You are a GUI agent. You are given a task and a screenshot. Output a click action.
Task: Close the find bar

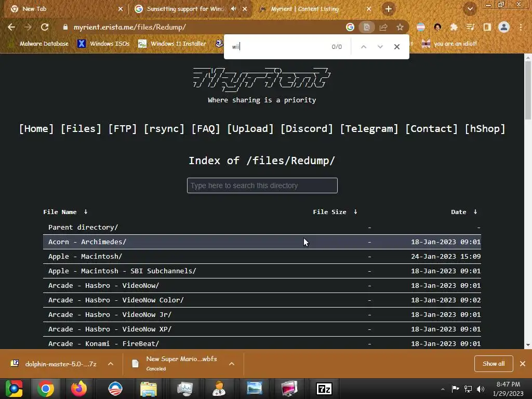click(x=396, y=47)
